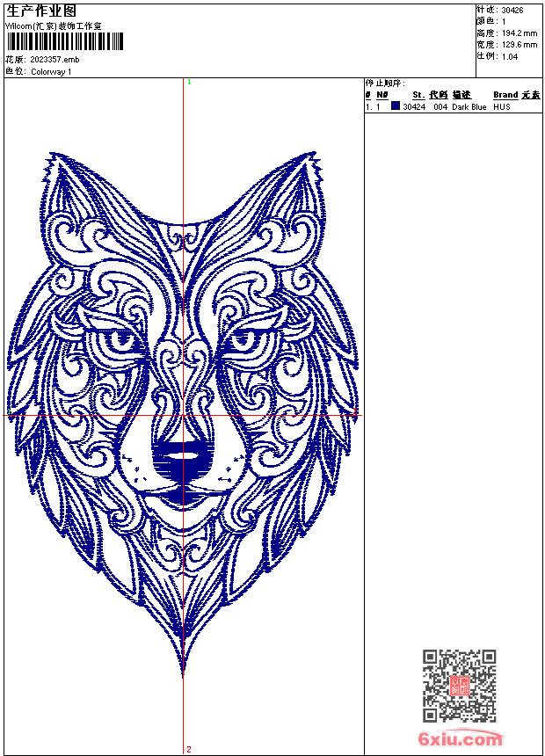Click the N# column header

coord(381,95)
